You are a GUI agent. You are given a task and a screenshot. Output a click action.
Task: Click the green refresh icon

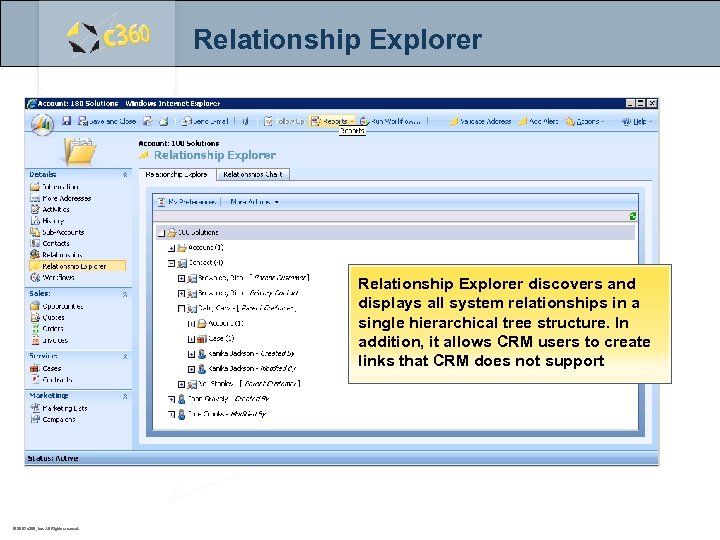click(x=632, y=216)
